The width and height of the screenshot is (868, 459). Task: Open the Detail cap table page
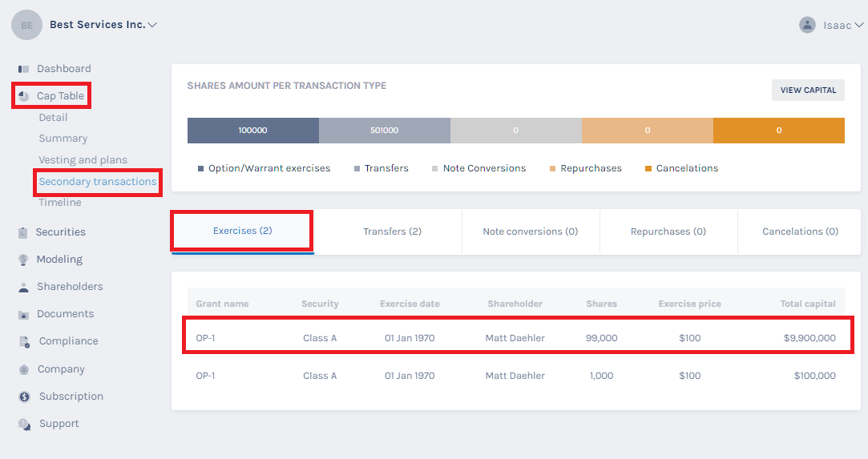[x=53, y=117]
